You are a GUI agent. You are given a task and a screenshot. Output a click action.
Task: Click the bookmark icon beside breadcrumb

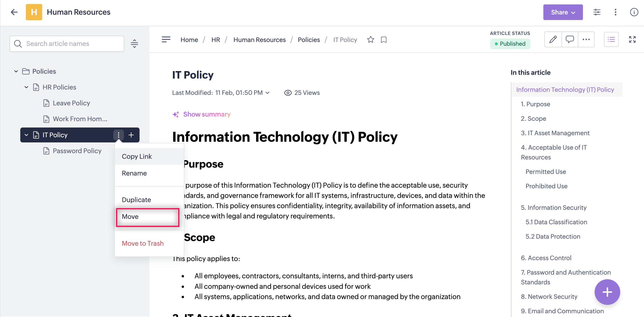(x=384, y=40)
